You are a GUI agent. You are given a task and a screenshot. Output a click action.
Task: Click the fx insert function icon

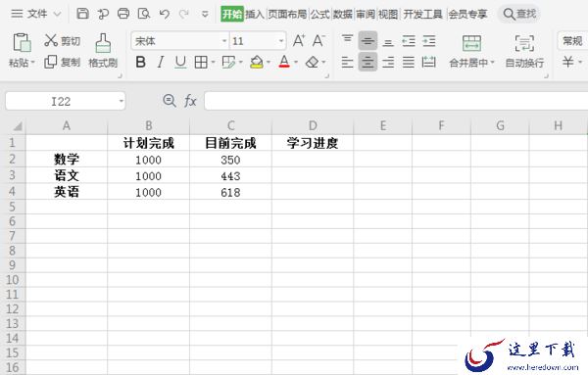(x=190, y=101)
